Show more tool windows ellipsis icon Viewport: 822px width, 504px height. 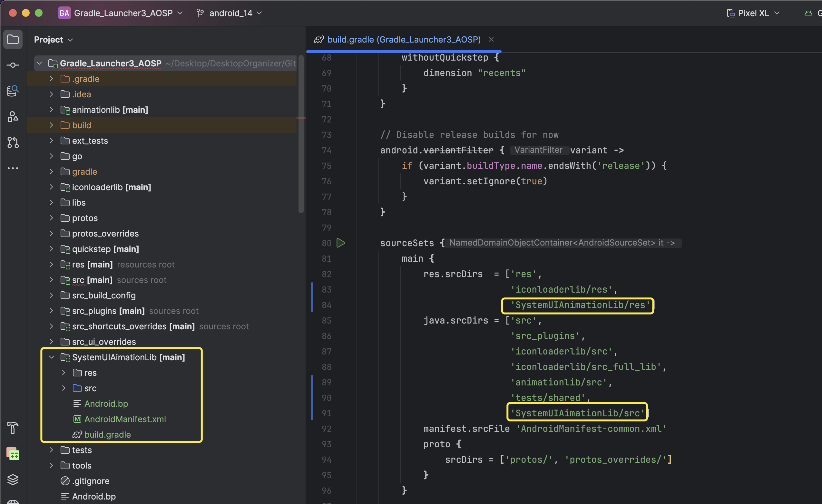pos(13,168)
